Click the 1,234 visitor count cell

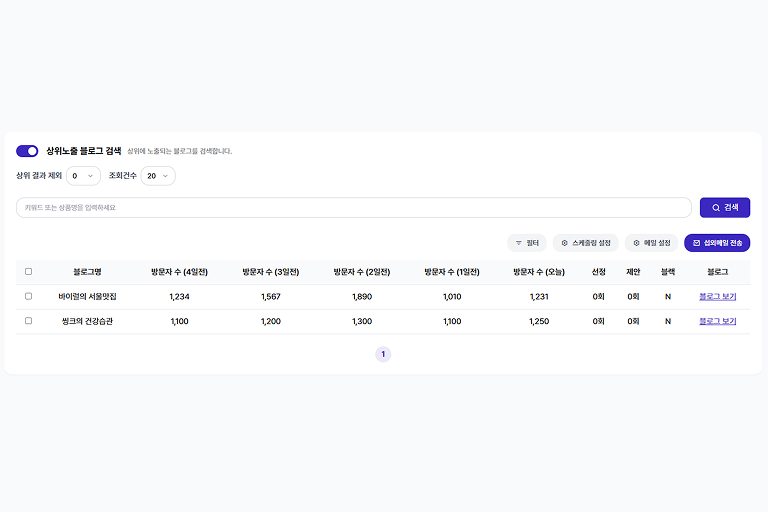click(x=179, y=297)
